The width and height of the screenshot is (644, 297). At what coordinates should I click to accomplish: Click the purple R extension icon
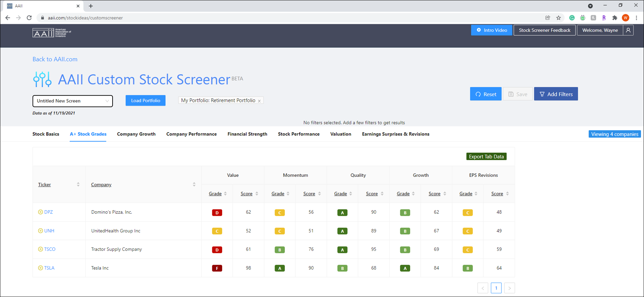[604, 18]
